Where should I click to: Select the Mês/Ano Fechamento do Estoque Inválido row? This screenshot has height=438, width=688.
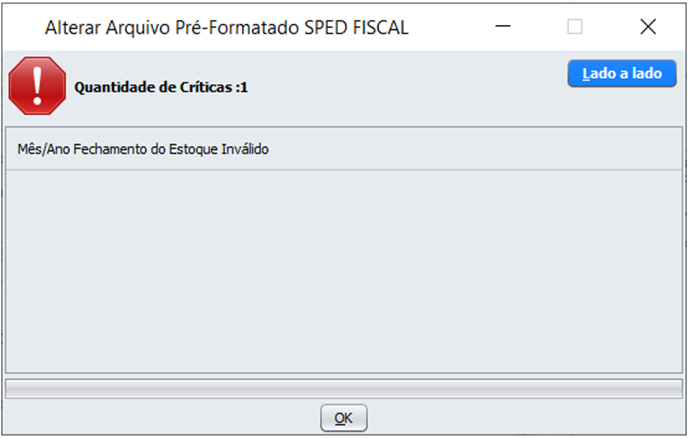point(344,149)
